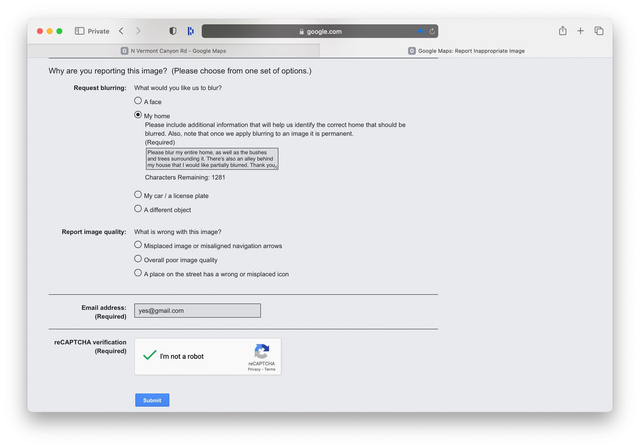Click the Email address input field
Screen dimensions: 640x448
pyautogui.click(x=197, y=311)
